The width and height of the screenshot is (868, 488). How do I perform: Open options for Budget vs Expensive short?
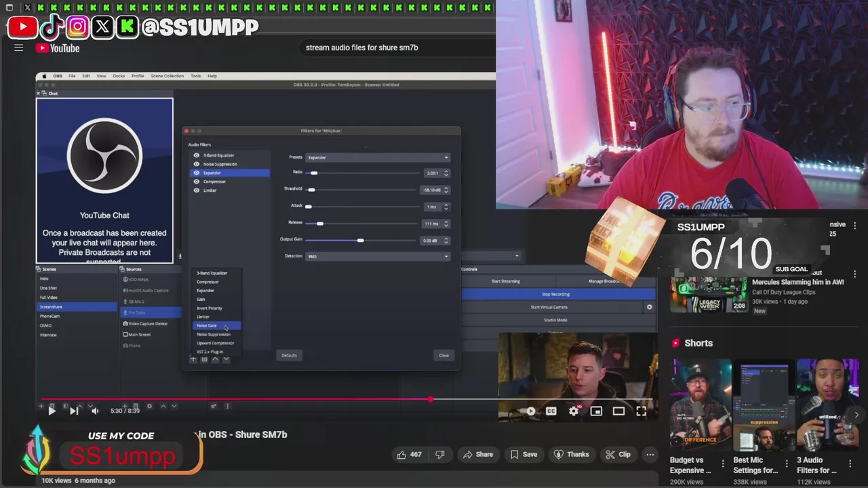click(724, 464)
